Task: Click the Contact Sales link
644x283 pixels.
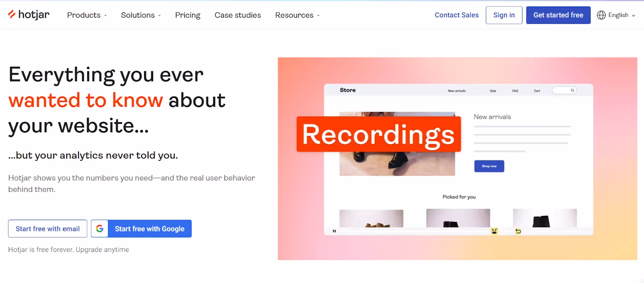Action: (456, 15)
